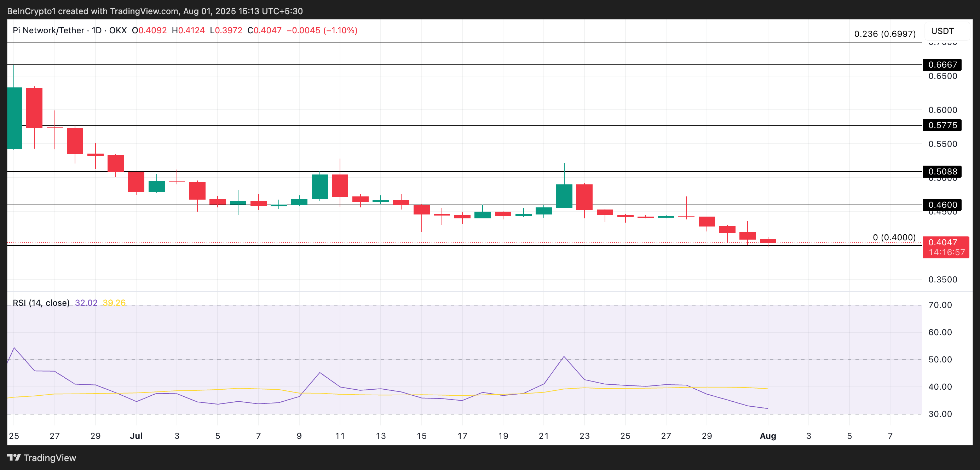
Task: Click the RSI (14, close) indicator label
Action: (41, 303)
